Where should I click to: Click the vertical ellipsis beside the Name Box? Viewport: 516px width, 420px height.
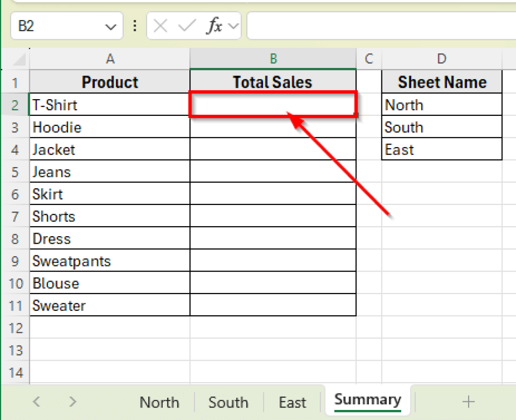click(x=134, y=25)
